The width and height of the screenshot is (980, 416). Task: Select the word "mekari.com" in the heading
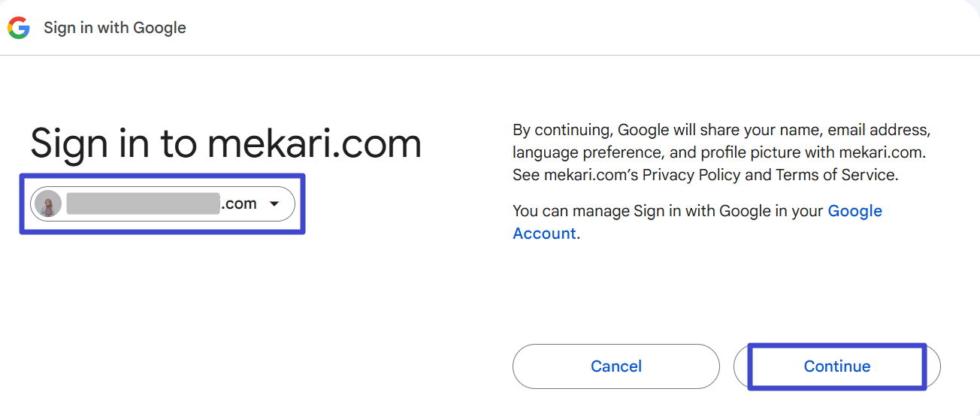point(315,143)
